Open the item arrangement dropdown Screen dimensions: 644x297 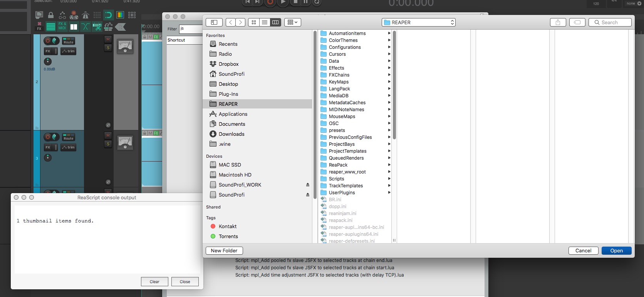293,22
